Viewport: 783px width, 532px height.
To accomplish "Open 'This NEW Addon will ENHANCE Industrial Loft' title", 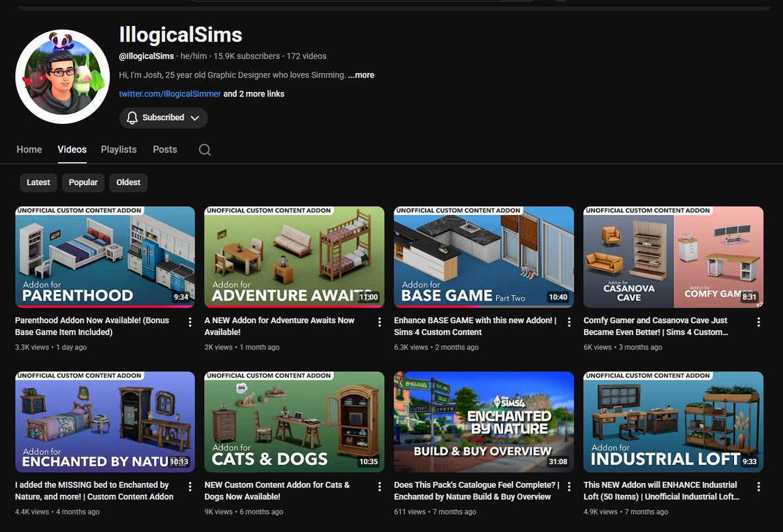I will coord(662,490).
